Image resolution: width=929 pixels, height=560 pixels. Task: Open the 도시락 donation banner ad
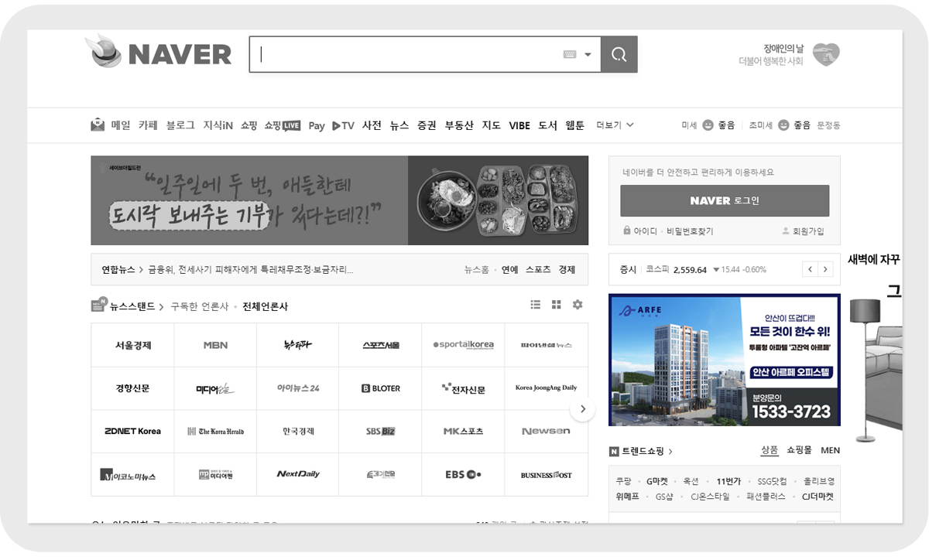pos(339,200)
